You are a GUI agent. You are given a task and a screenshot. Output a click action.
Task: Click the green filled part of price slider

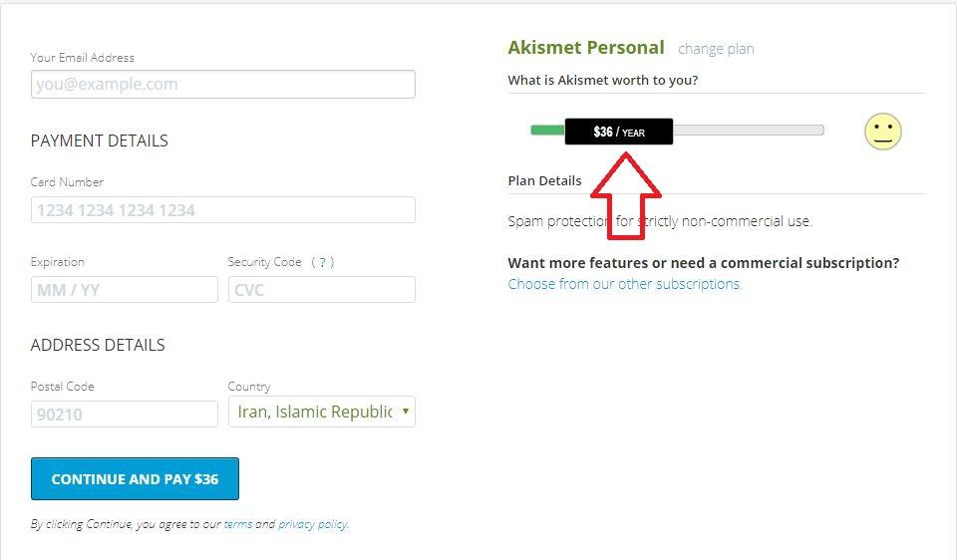pos(547,131)
